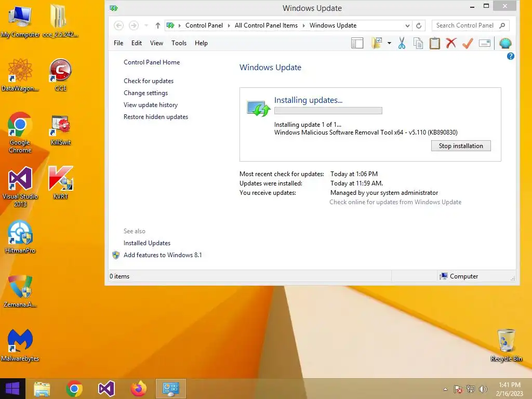Click the Back navigation arrow
The height and width of the screenshot is (399, 532).
pyautogui.click(x=118, y=25)
